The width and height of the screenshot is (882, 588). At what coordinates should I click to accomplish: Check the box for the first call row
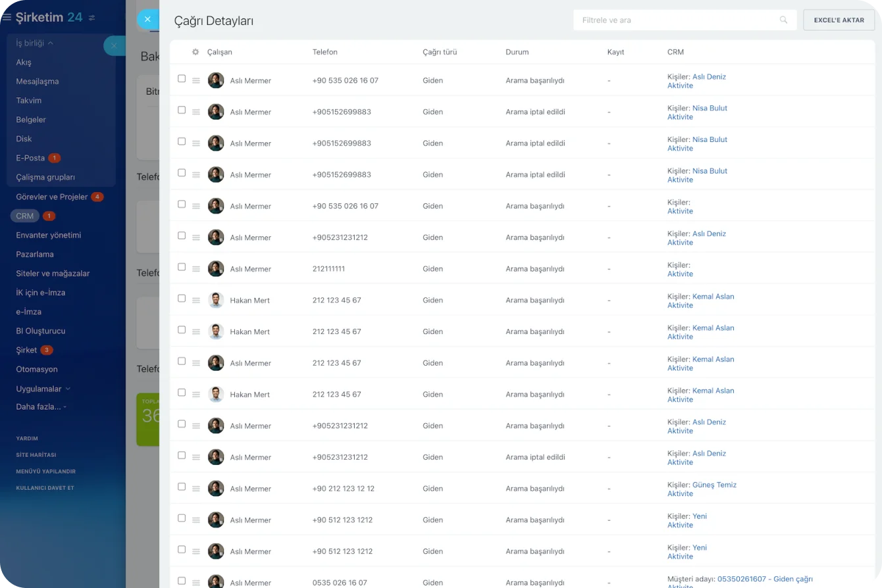tap(182, 79)
